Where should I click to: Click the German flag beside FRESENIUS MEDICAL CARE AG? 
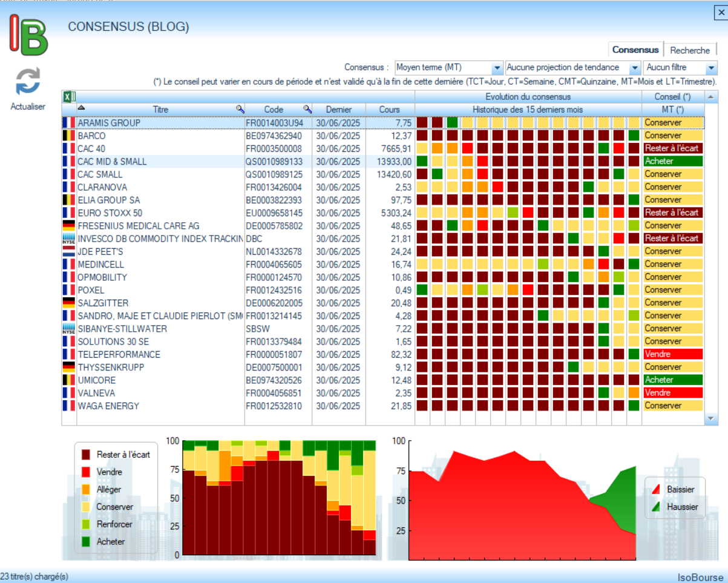point(69,226)
